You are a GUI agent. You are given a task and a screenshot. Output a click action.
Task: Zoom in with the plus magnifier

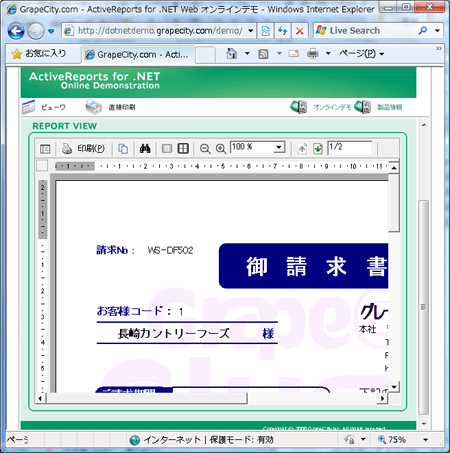[x=221, y=149]
